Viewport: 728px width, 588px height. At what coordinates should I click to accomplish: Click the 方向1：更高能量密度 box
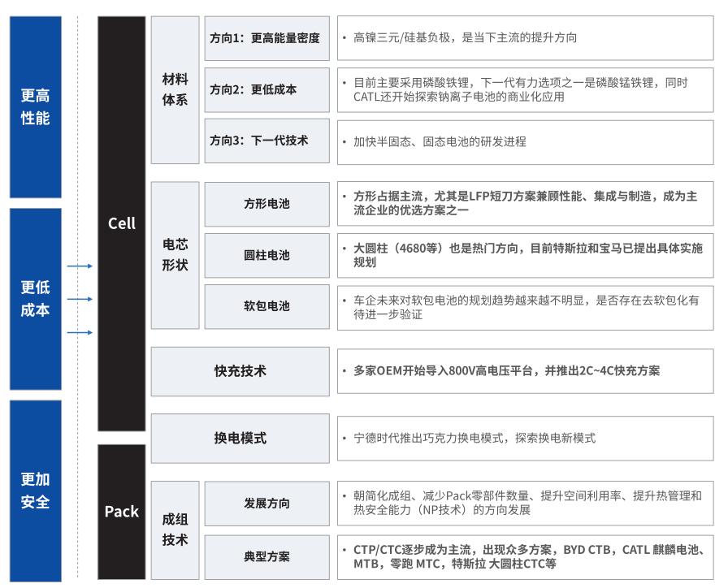click(266, 37)
